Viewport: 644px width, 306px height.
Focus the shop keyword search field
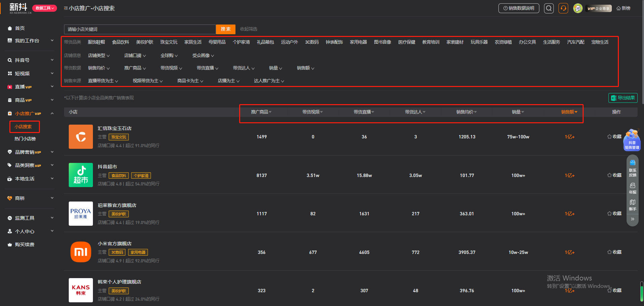tap(140, 29)
